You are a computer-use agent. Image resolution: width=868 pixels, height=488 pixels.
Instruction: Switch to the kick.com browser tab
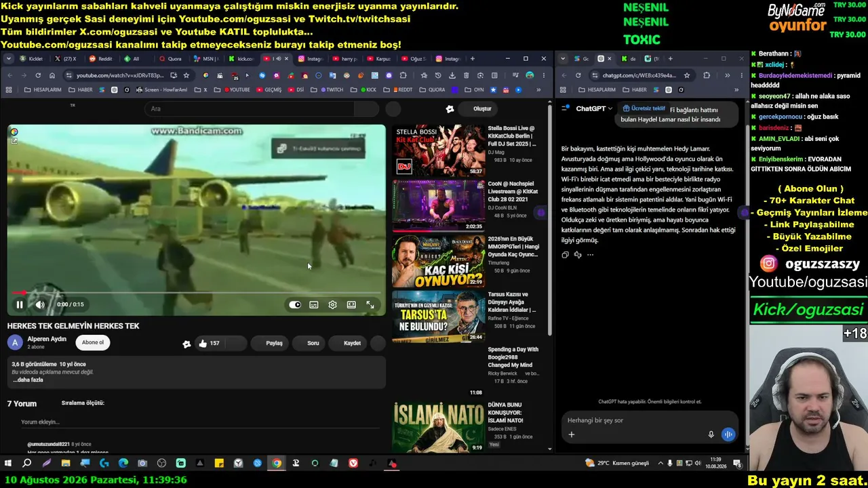(241, 59)
